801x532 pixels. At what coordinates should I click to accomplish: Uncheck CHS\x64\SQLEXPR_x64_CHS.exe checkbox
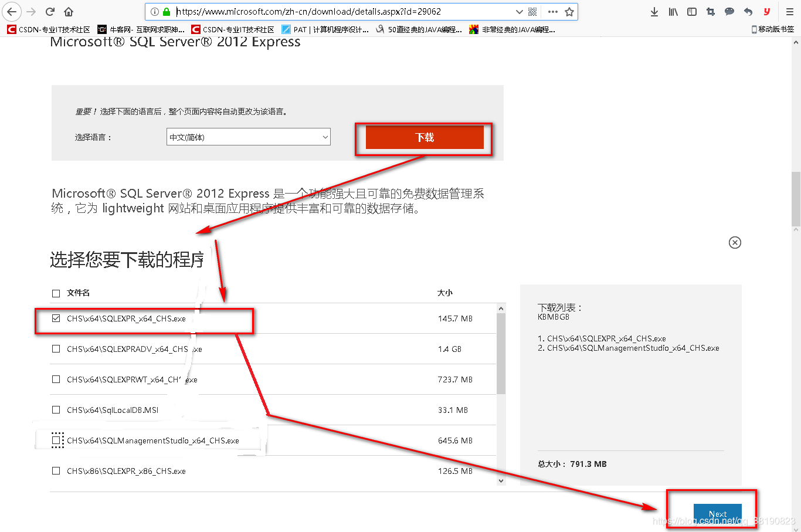[x=56, y=318]
